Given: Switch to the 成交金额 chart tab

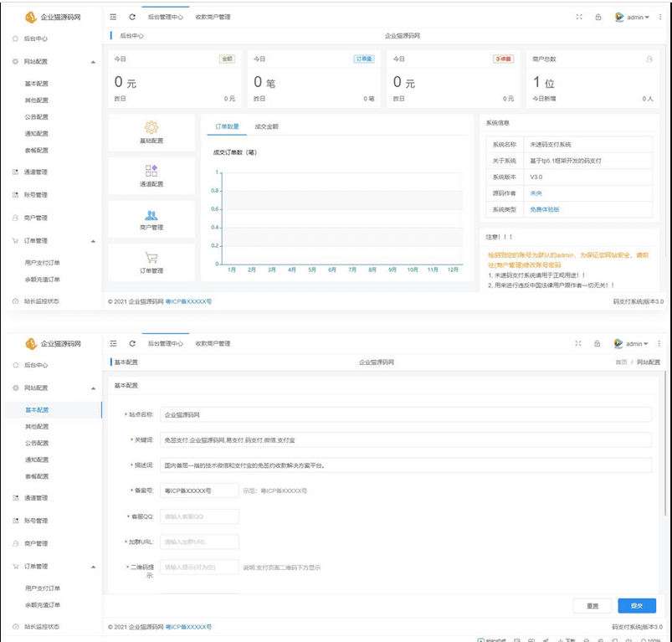Looking at the screenshot, I should coord(266,126).
